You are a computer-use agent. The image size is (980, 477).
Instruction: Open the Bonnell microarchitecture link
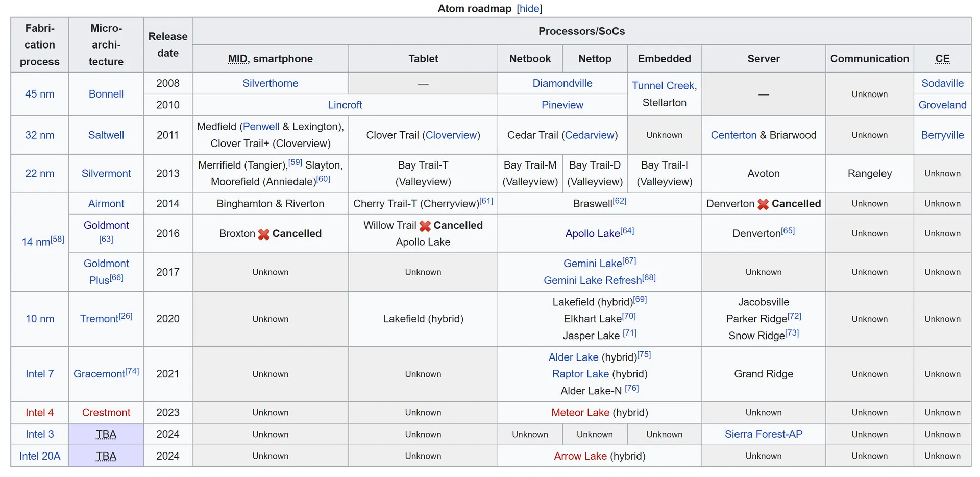coord(106,94)
